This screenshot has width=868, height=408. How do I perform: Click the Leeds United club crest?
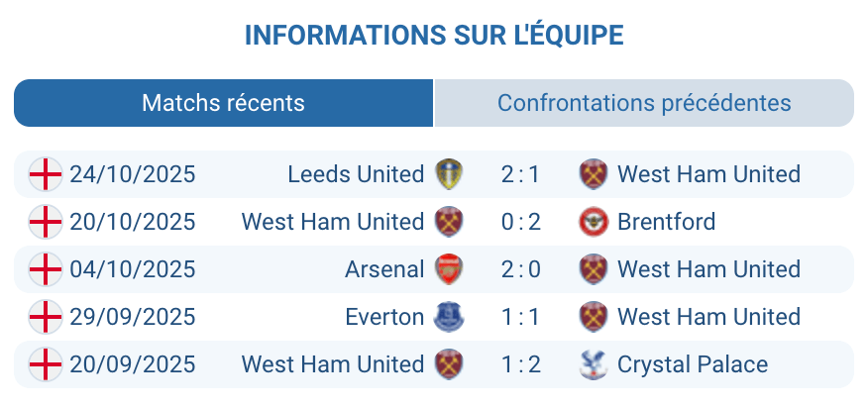tap(450, 174)
